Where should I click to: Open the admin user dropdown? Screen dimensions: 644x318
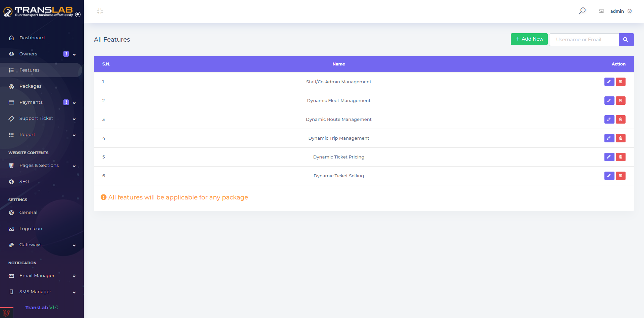pyautogui.click(x=621, y=11)
